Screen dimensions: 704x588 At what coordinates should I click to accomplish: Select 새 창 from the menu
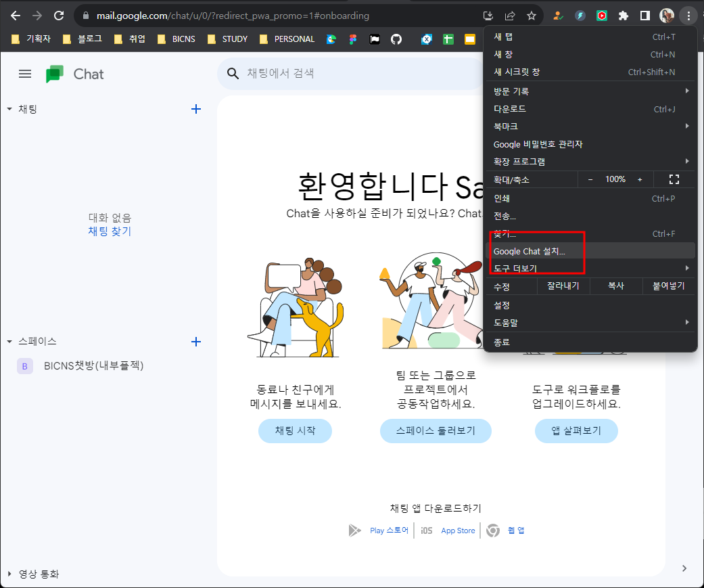[590, 54]
